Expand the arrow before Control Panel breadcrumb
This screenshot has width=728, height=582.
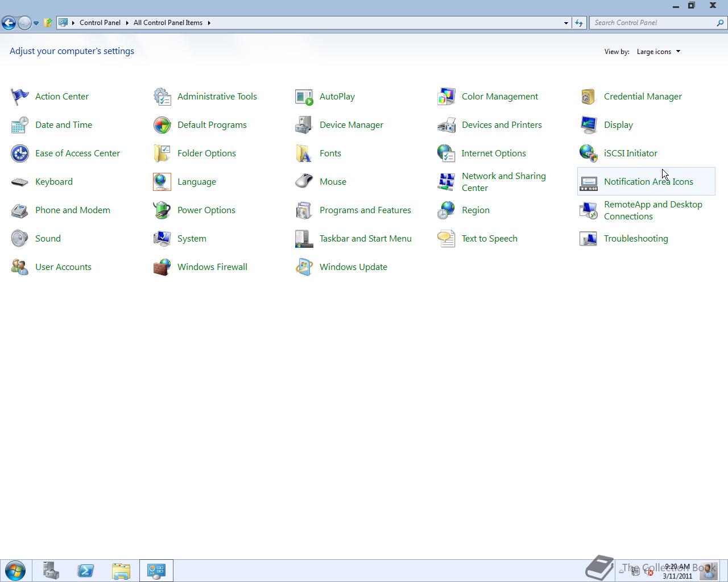click(x=73, y=23)
